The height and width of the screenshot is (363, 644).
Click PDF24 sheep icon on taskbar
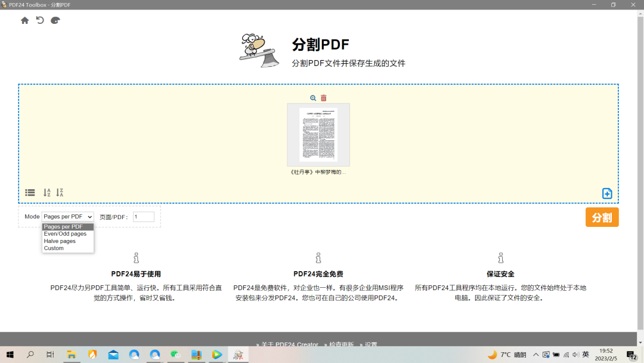pos(238,355)
